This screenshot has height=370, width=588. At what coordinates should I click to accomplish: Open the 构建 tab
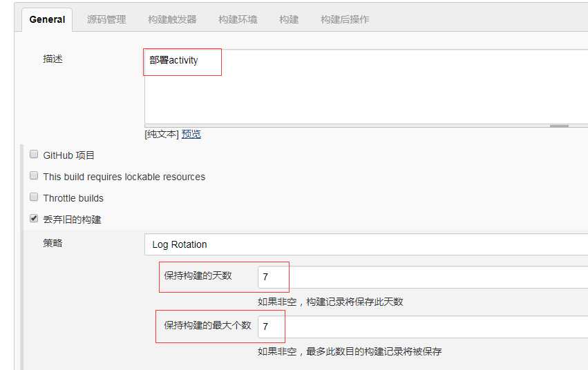click(289, 19)
